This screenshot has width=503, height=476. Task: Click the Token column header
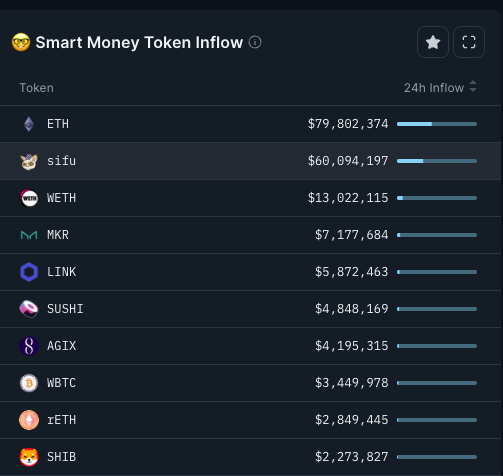(36, 88)
